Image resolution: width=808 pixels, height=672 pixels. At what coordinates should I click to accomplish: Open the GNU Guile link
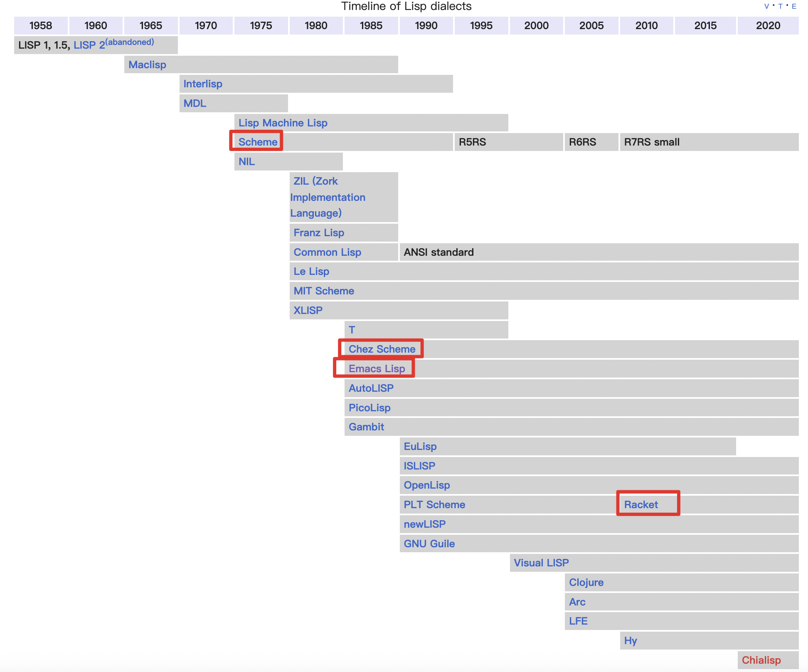429,544
